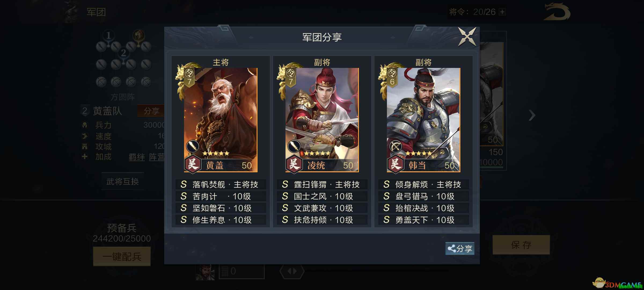
Task: Click the 保存 save button
Action: (x=521, y=245)
